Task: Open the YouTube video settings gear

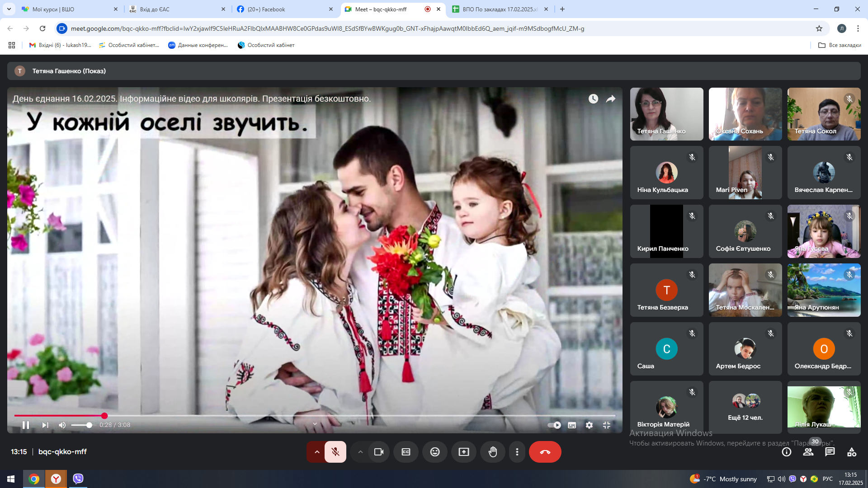Action: (x=589, y=425)
